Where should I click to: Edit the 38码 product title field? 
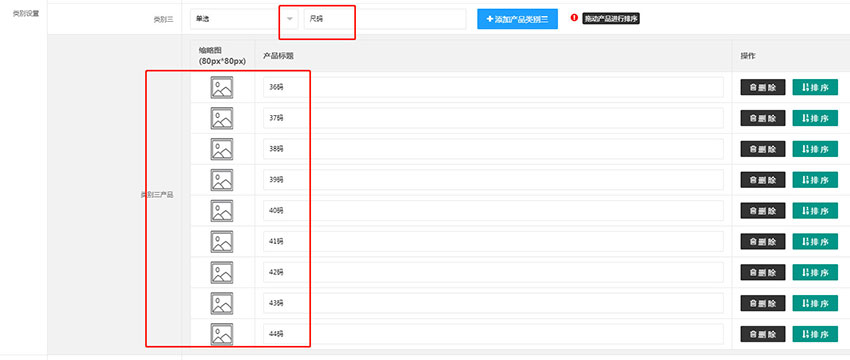493,149
